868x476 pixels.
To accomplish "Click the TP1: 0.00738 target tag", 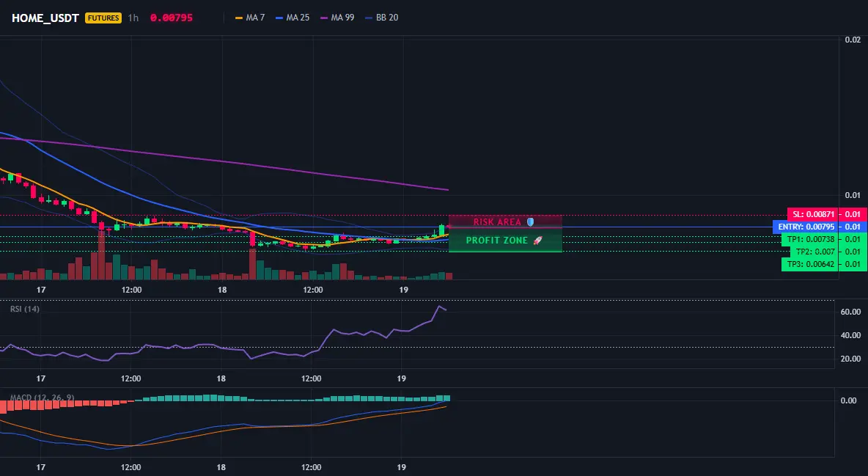I will point(810,239).
